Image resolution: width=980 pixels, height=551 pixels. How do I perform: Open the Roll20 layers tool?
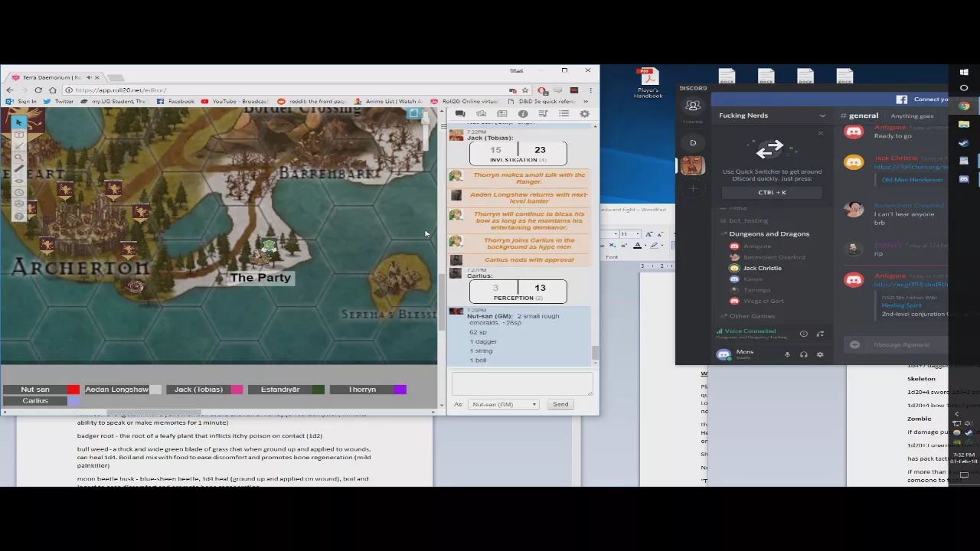(x=19, y=135)
